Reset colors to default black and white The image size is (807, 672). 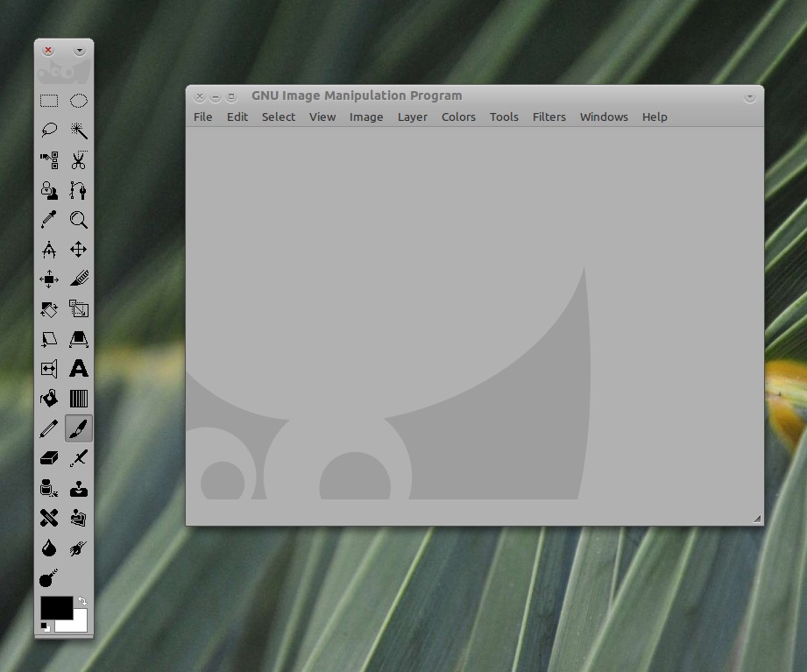click(x=46, y=626)
